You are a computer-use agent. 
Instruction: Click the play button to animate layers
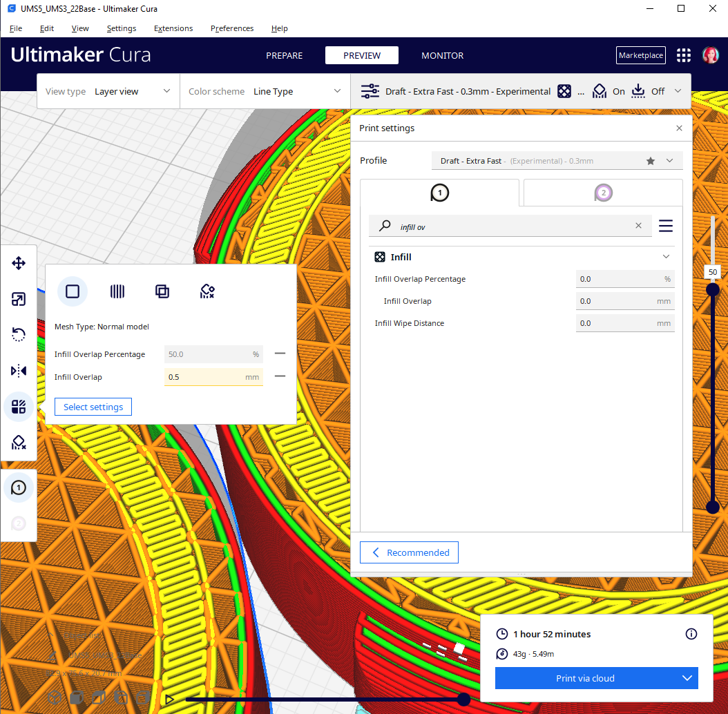[170, 699]
